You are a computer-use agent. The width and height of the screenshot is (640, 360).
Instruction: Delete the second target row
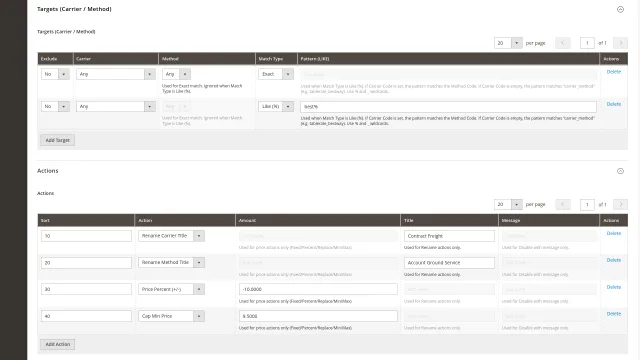pos(613,104)
